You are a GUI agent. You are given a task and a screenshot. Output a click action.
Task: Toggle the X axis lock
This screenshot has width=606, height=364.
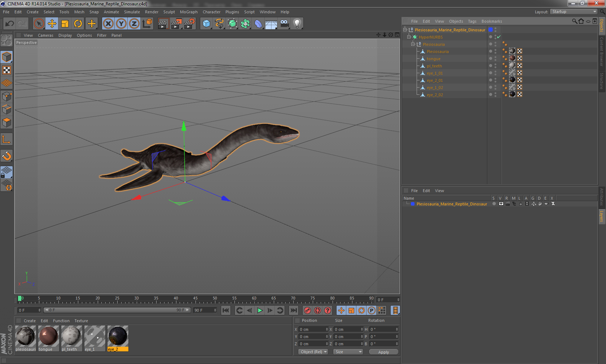click(x=108, y=24)
